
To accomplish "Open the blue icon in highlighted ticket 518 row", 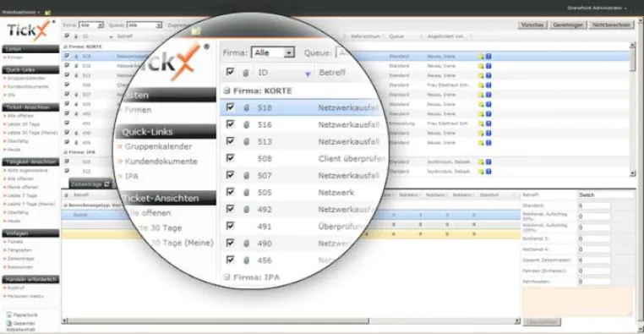I will tap(488, 57).
